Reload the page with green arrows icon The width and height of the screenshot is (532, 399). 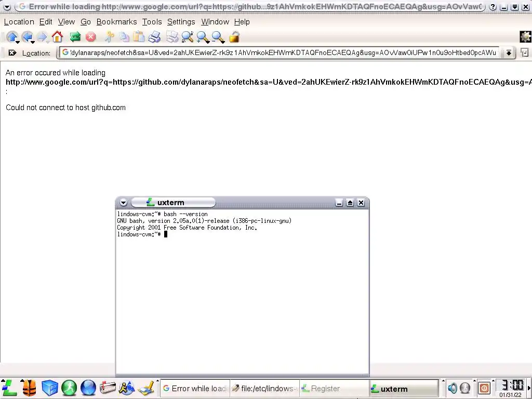pyautogui.click(x=75, y=37)
